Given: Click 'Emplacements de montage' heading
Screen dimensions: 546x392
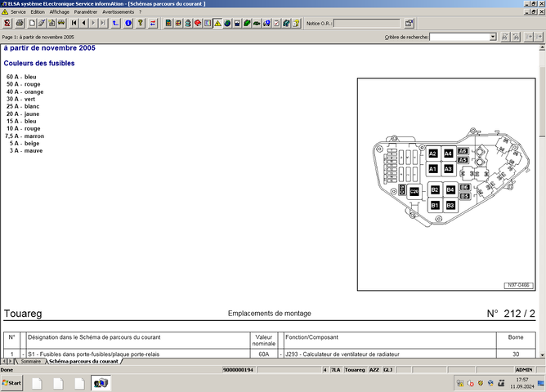Looking at the screenshot, I should (x=270, y=314).
